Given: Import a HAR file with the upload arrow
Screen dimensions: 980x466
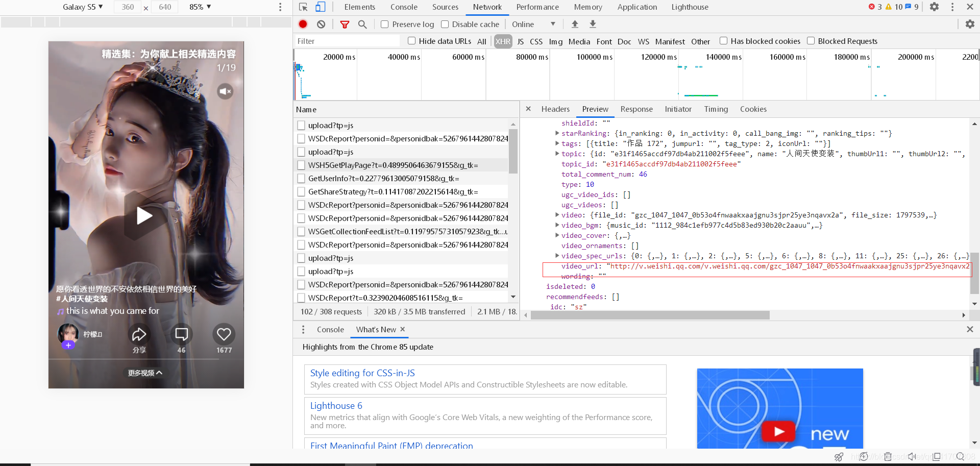Looking at the screenshot, I should click(x=575, y=24).
